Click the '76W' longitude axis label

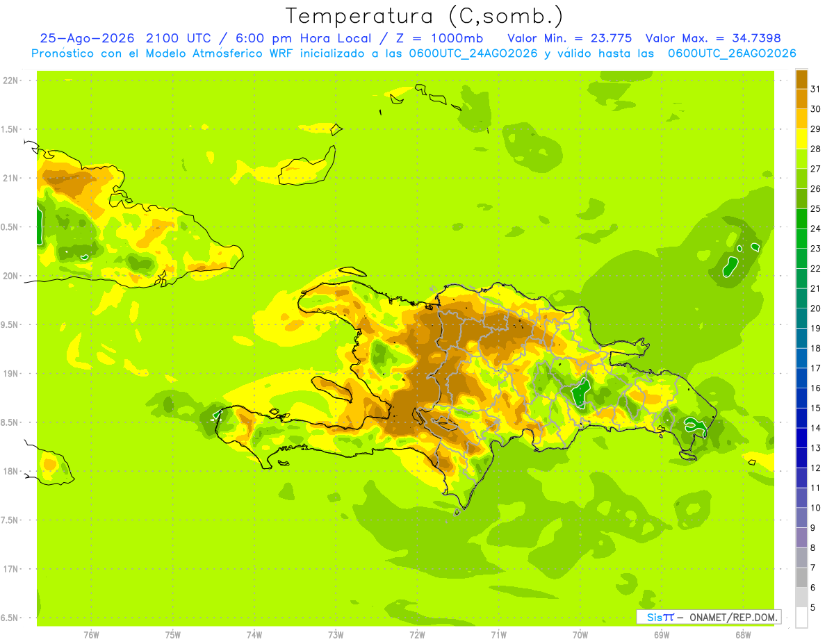(x=91, y=634)
